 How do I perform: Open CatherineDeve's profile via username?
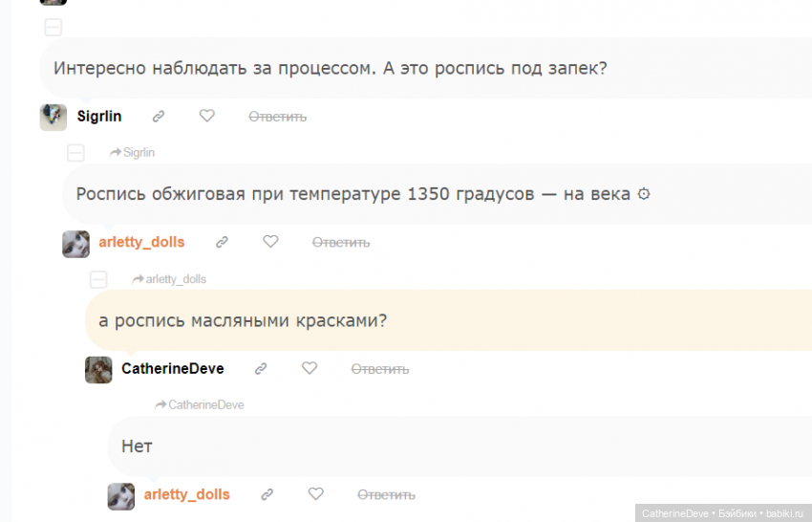coord(173,369)
